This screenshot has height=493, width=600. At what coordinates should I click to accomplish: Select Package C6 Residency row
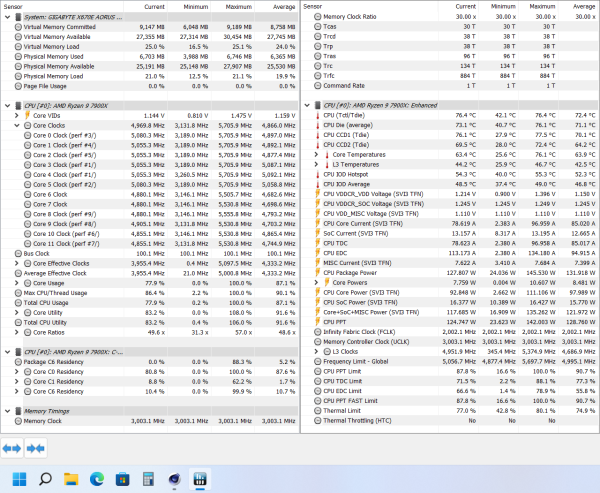point(150,362)
